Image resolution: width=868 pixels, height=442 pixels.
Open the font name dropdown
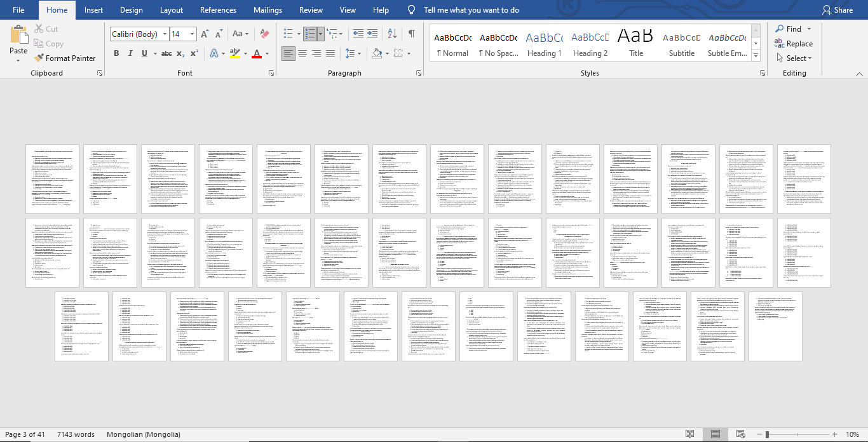point(165,34)
